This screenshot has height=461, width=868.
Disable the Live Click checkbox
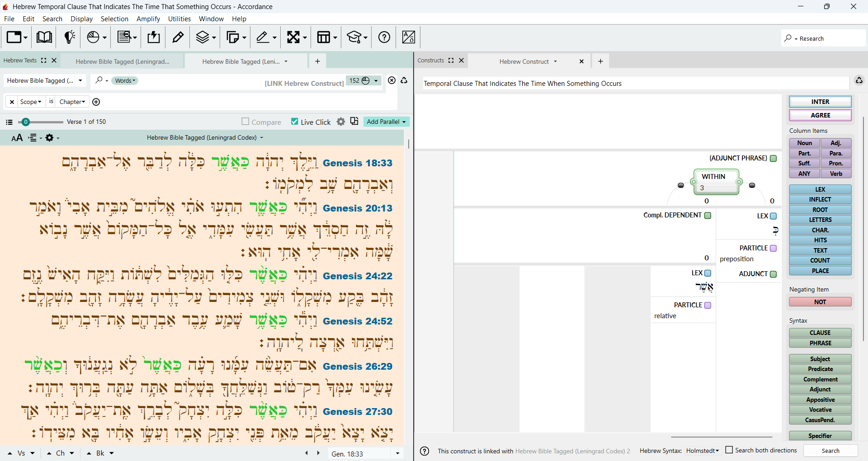click(x=295, y=122)
